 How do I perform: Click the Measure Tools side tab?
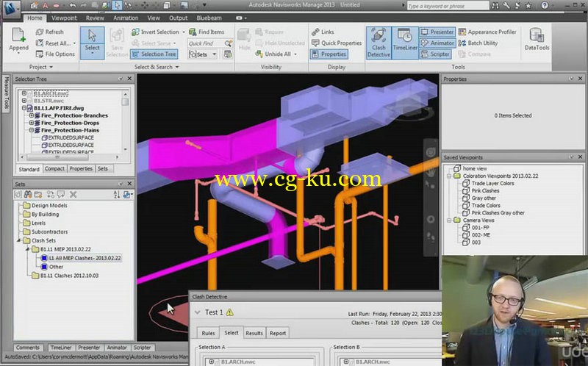tap(6, 93)
